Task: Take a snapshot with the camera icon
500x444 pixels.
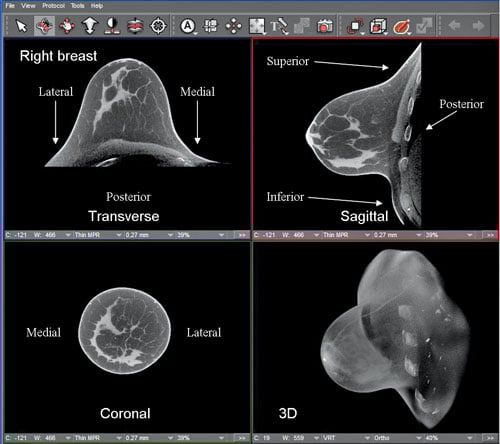Action: [324, 26]
